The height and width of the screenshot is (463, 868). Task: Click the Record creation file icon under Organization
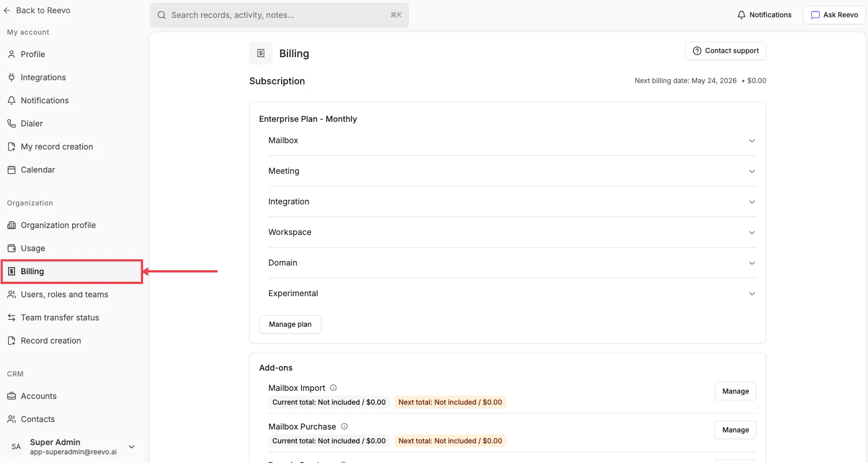click(12, 341)
